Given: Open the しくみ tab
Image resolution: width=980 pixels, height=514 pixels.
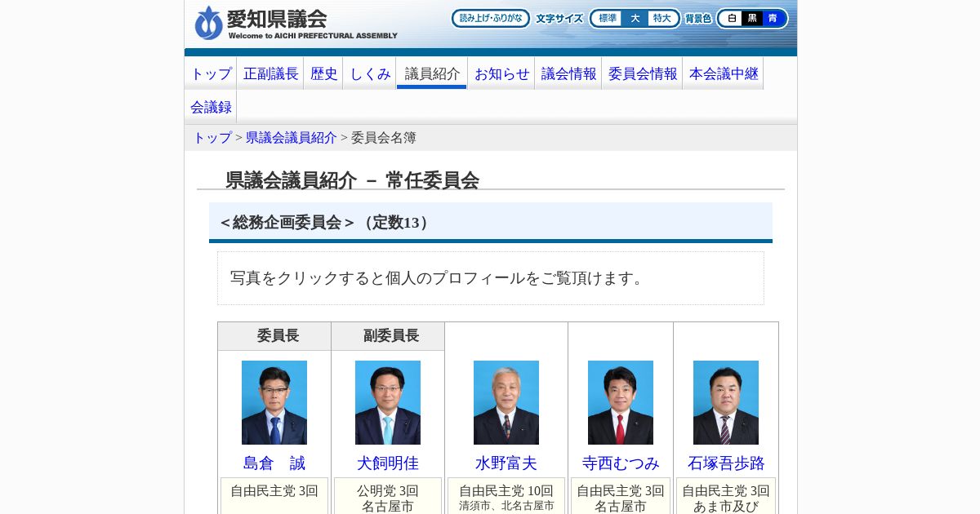Looking at the screenshot, I should coord(370,73).
